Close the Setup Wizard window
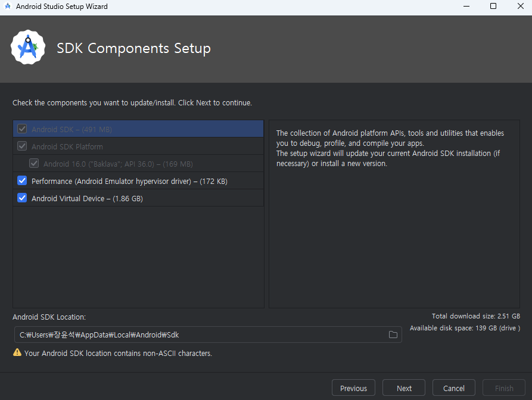 (x=521, y=6)
